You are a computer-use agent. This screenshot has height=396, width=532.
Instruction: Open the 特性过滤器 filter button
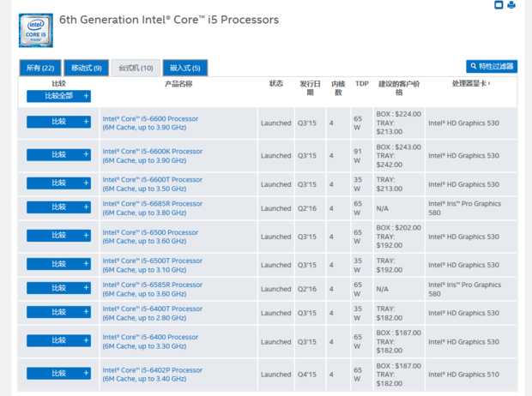pyautogui.click(x=492, y=66)
